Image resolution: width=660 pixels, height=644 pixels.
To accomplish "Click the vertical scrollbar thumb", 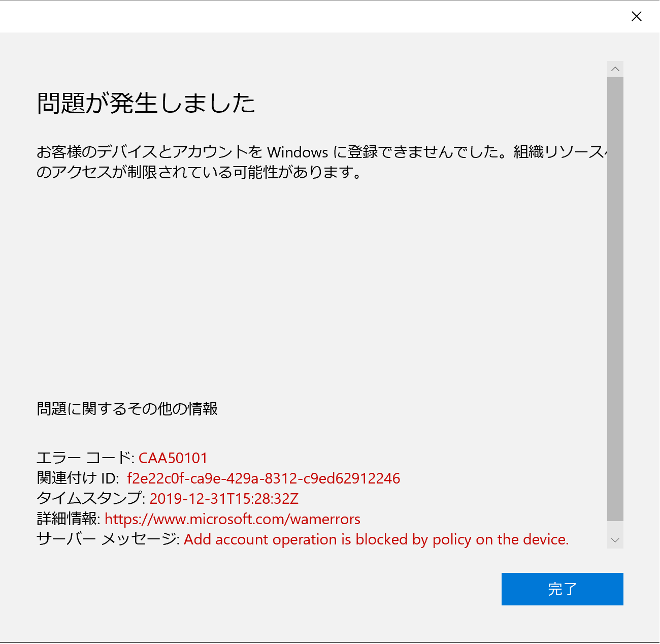I will 615,299.
